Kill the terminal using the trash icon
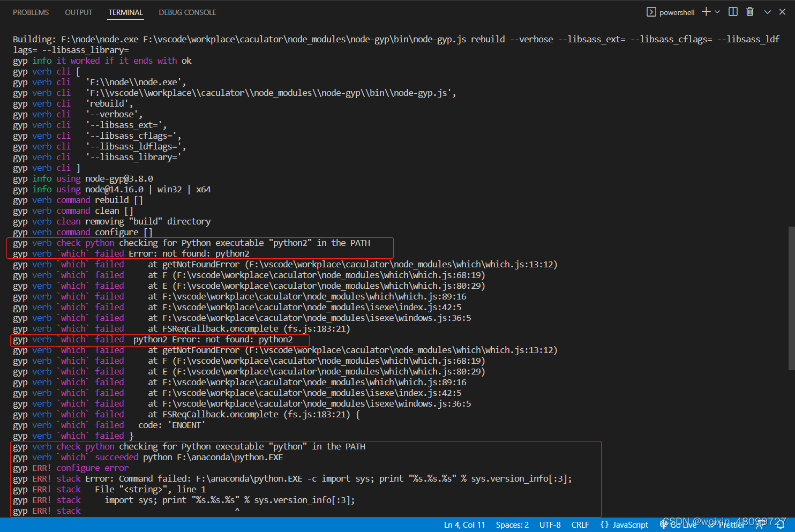The width and height of the screenshot is (795, 532). 750,11
